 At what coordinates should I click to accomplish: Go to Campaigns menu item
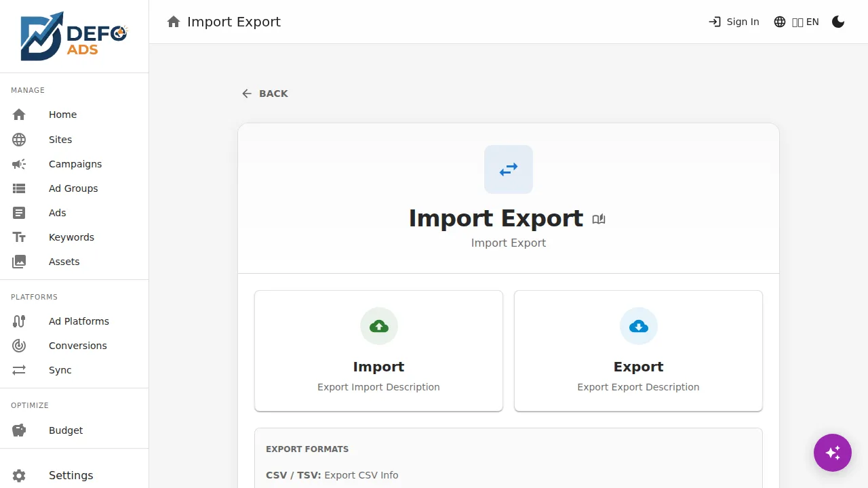[x=74, y=164]
